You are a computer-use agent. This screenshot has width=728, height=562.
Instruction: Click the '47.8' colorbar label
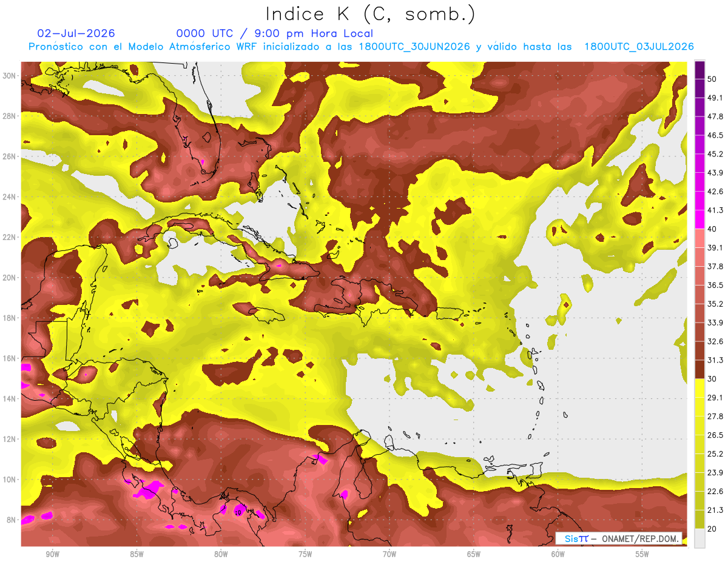[715, 116]
